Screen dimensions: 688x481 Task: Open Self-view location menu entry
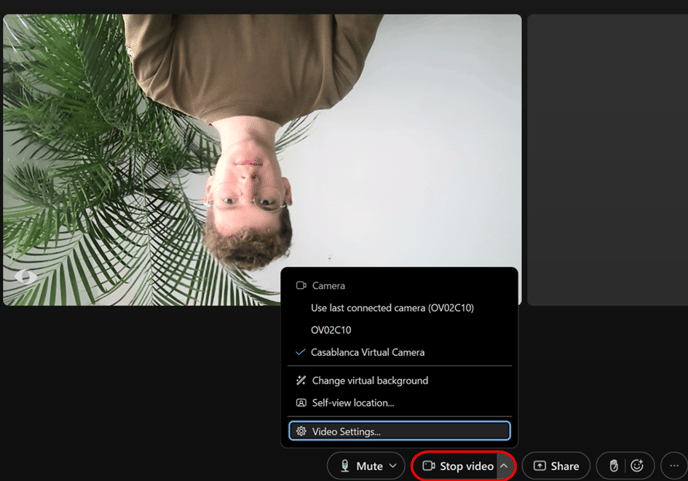pyautogui.click(x=353, y=403)
